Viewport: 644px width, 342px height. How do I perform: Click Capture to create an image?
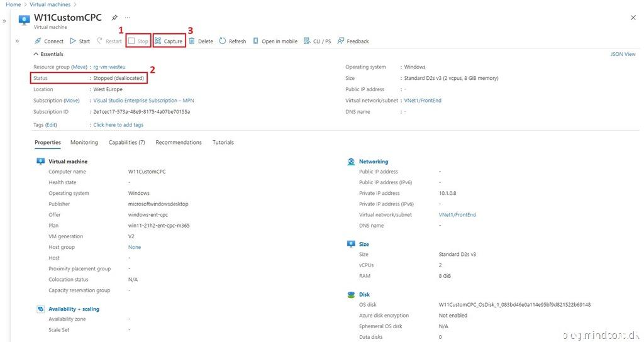[169, 41]
